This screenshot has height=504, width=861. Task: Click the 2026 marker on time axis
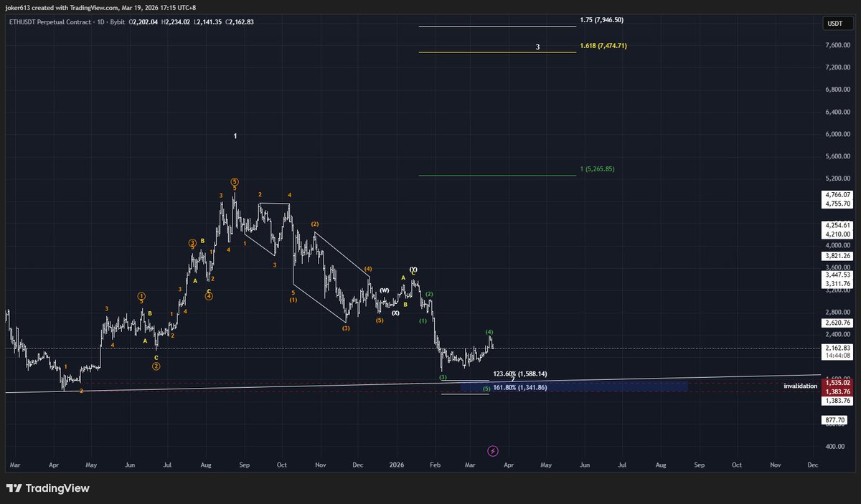tap(396, 465)
